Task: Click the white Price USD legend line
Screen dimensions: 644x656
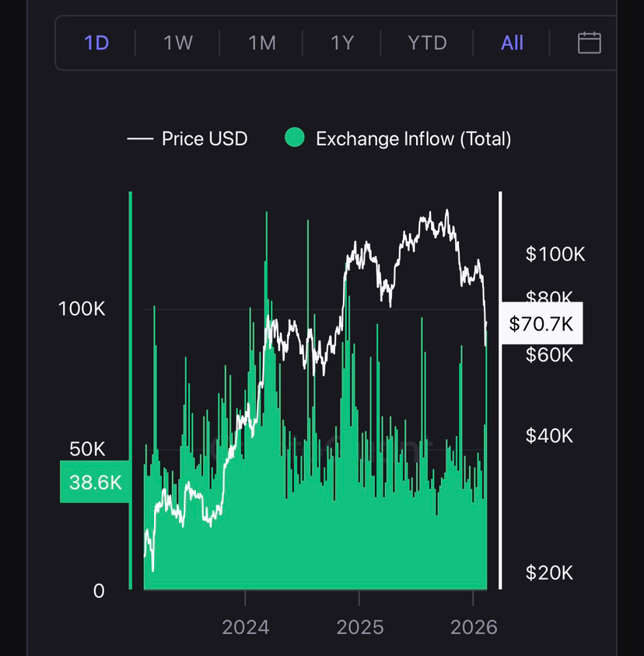Action: click(140, 139)
